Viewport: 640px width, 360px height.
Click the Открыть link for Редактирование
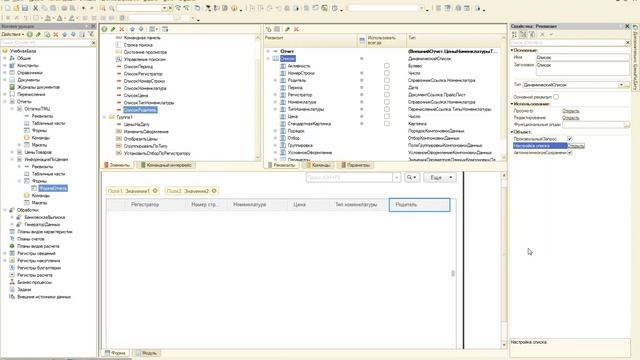tap(571, 118)
